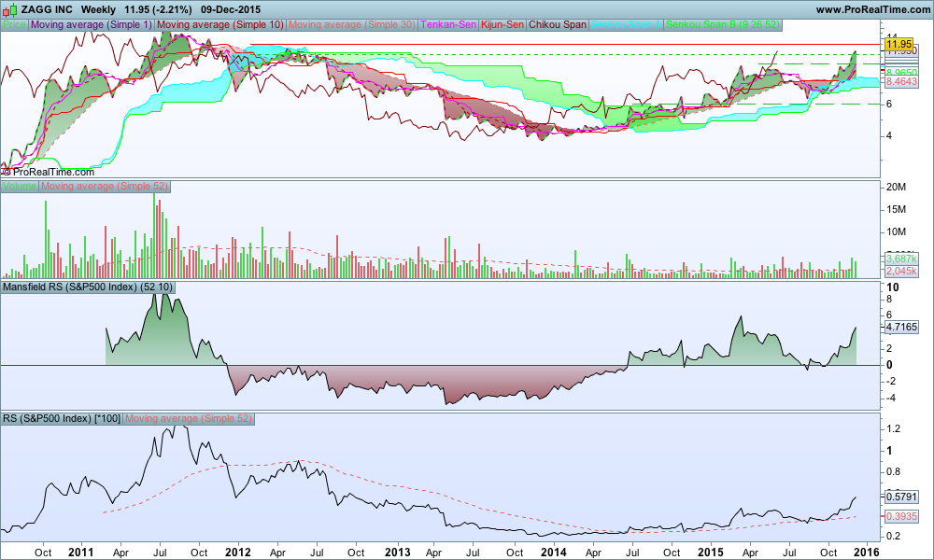The width and height of the screenshot is (934, 560).
Task: Click the RS (S&P500 Index) [*100] label
Action: click(62, 418)
